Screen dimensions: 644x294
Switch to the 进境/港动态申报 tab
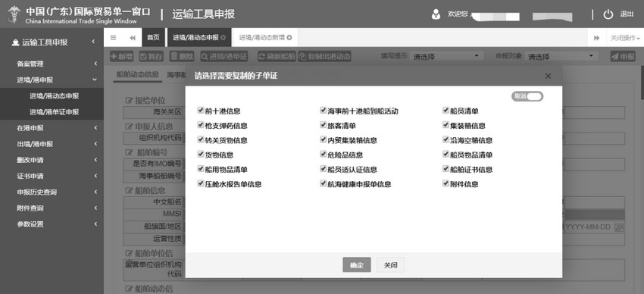click(199, 38)
